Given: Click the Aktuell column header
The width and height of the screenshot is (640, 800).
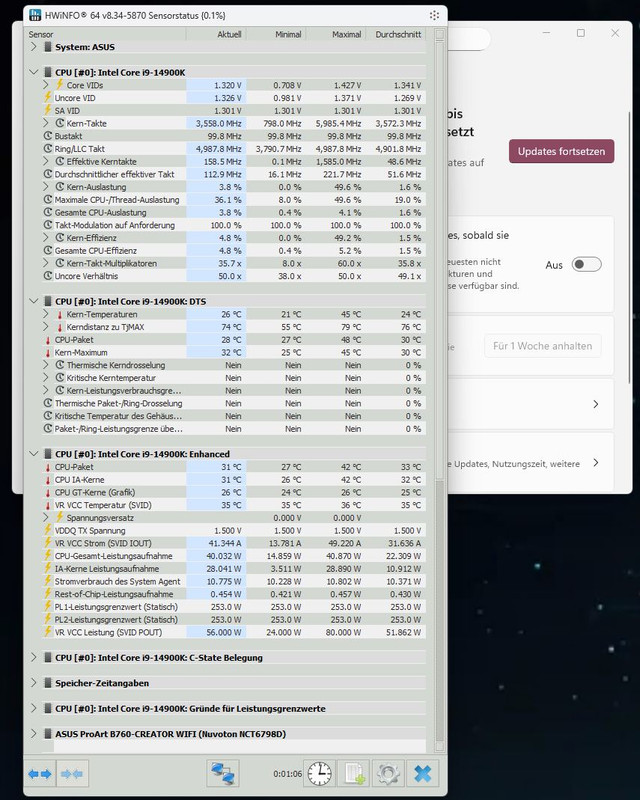Looking at the screenshot, I should pos(216,34).
